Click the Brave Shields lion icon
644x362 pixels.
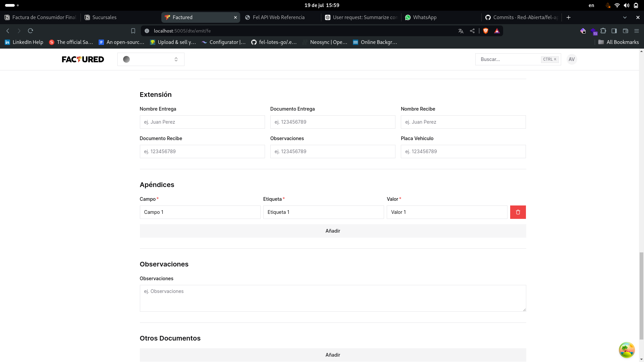point(485,31)
